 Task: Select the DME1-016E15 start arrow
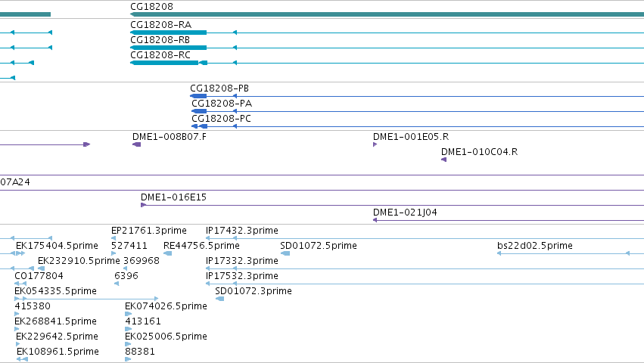point(143,205)
